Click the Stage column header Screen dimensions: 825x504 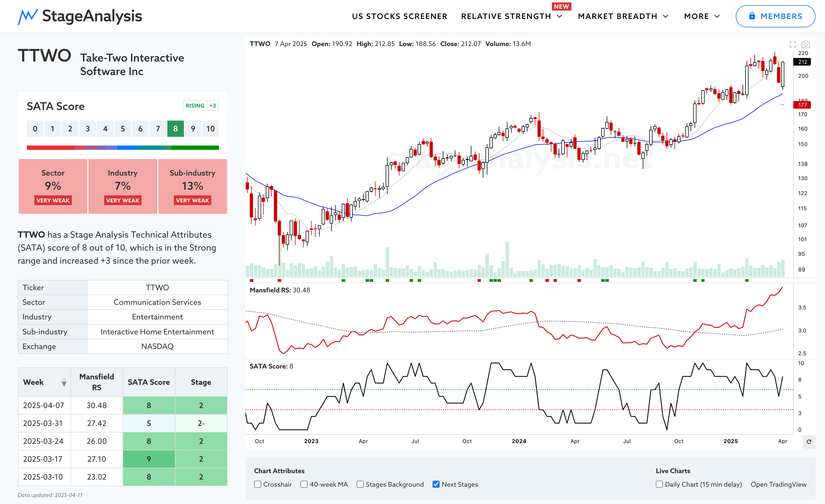click(x=201, y=382)
